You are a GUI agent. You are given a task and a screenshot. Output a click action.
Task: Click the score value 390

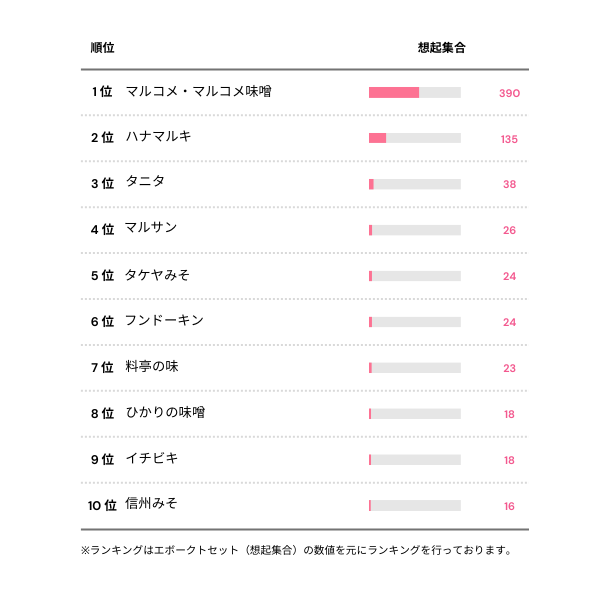pyautogui.click(x=509, y=93)
